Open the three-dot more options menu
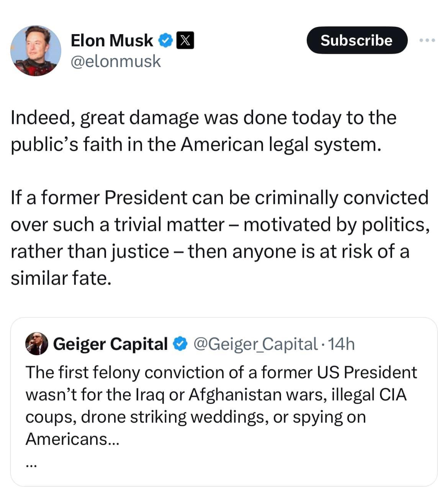 pyautogui.click(x=427, y=40)
